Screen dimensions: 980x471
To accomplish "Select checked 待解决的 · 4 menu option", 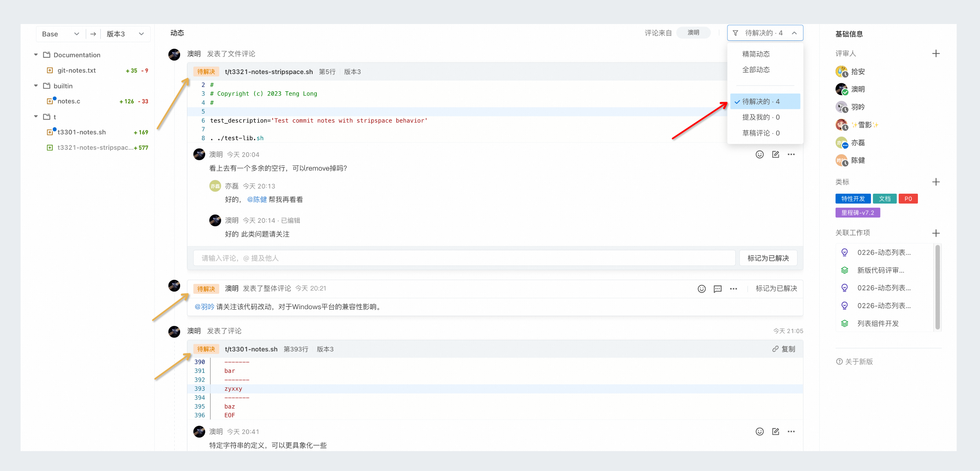I will tap(765, 101).
